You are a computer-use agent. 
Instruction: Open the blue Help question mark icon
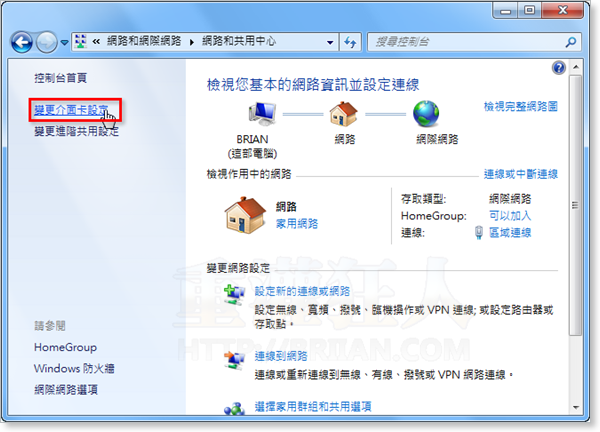pyautogui.click(x=559, y=68)
